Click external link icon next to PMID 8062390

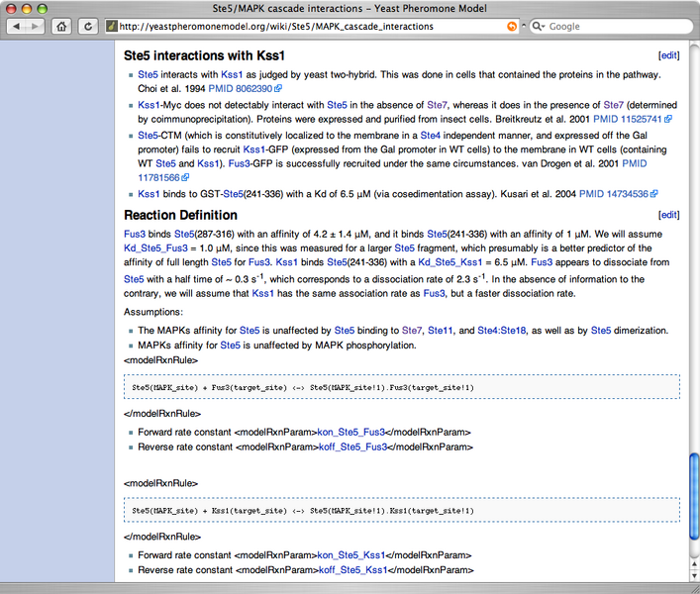[x=278, y=88]
